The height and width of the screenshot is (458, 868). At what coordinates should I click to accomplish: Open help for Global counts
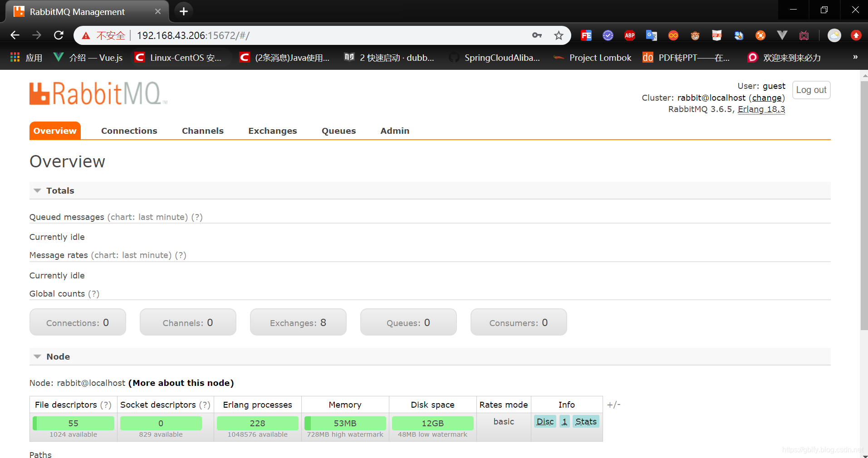point(94,293)
